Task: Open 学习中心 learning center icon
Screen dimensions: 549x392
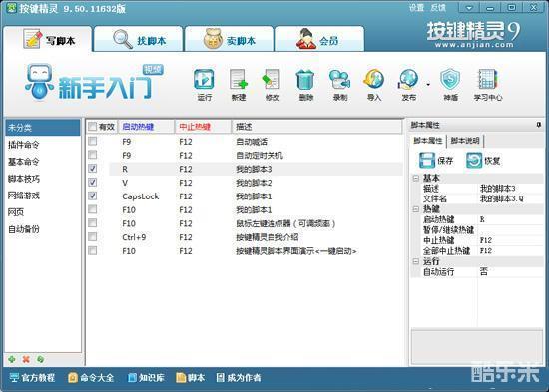Action: pyautogui.click(x=488, y=85)
